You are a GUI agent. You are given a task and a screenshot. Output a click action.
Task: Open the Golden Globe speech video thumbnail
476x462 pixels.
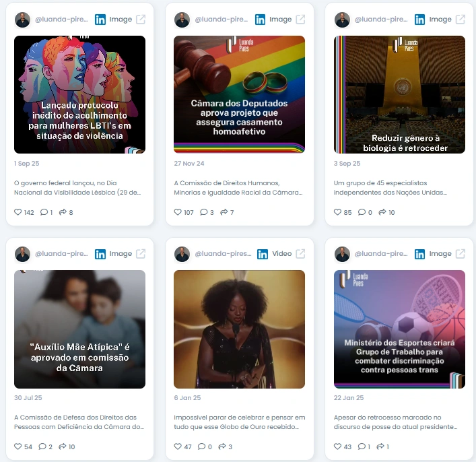[x=239, y=329]
